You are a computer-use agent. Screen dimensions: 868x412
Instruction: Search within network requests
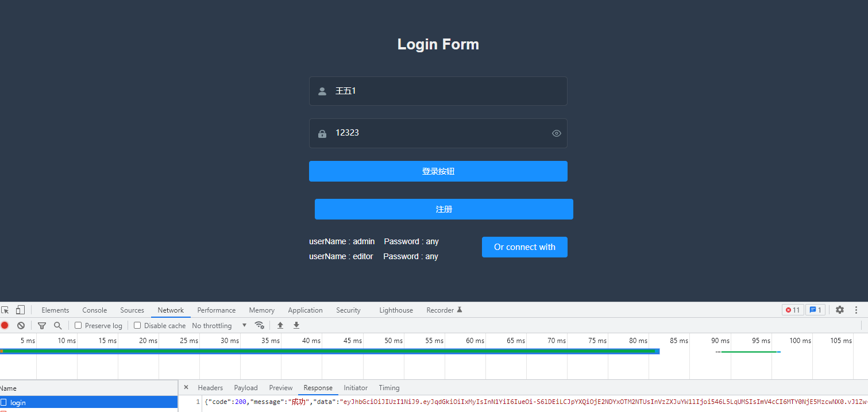click(58, 325)
